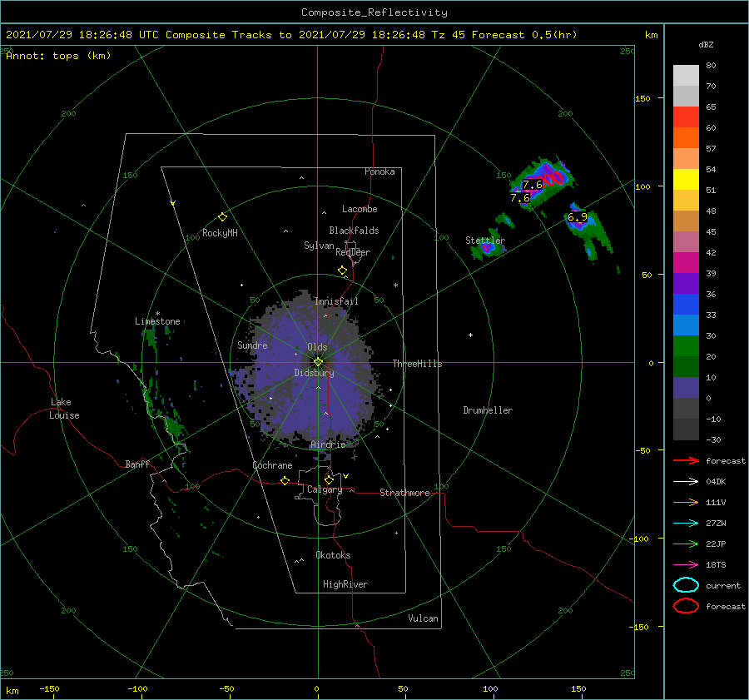This screenshot has width=749, height=700.
Task: Select the Cochrane city label
Action: tap(272, 465)
